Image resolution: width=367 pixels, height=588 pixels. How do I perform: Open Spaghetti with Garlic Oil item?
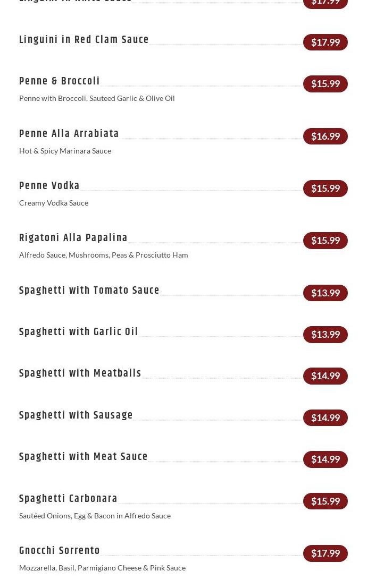79,332
